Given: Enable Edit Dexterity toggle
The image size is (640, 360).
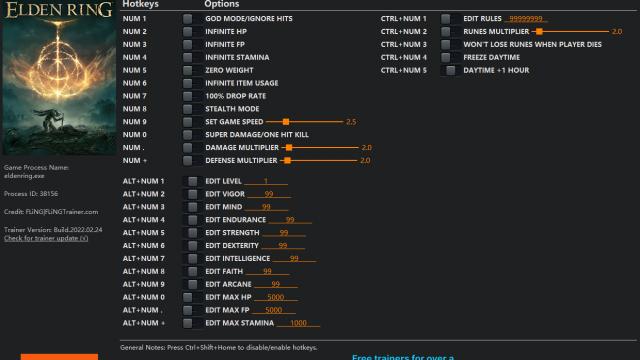Looking at the screenshot, I should click(x=192, y=245).
